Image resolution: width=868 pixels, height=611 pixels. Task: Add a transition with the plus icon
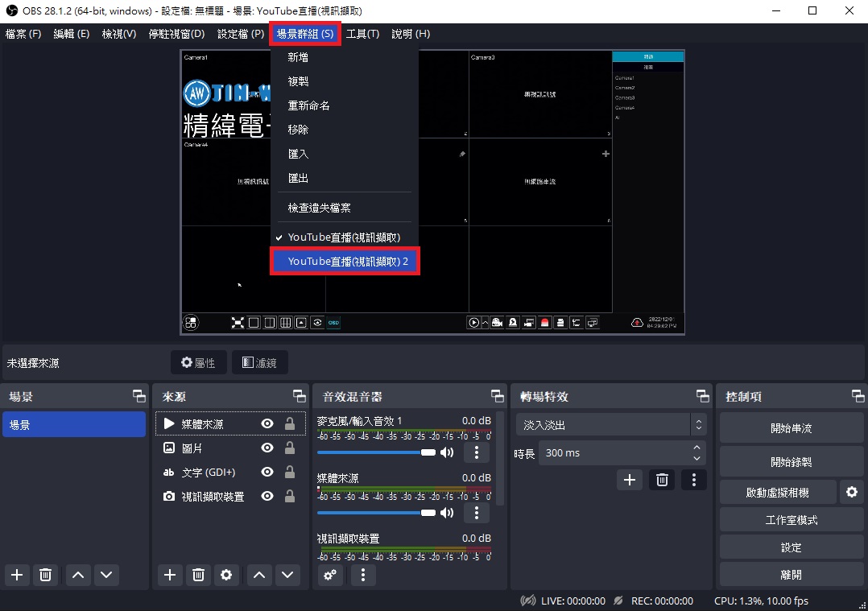coord(630,480)
